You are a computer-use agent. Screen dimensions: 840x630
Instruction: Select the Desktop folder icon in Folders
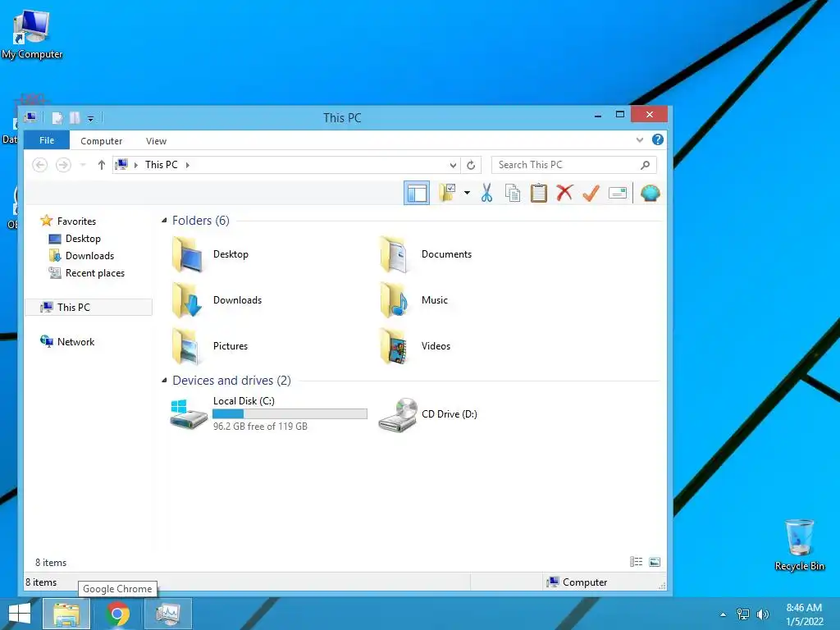[187, 254]
